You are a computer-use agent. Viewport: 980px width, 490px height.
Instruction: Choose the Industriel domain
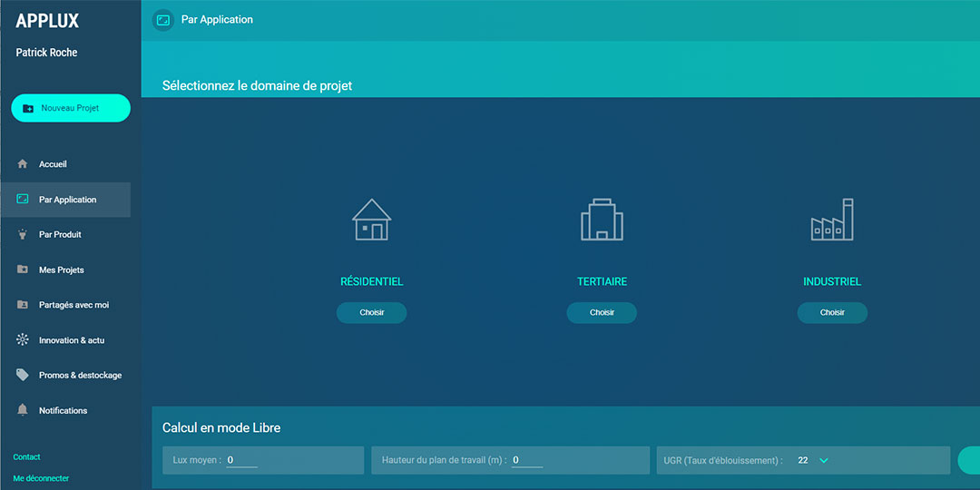[832, 312]
